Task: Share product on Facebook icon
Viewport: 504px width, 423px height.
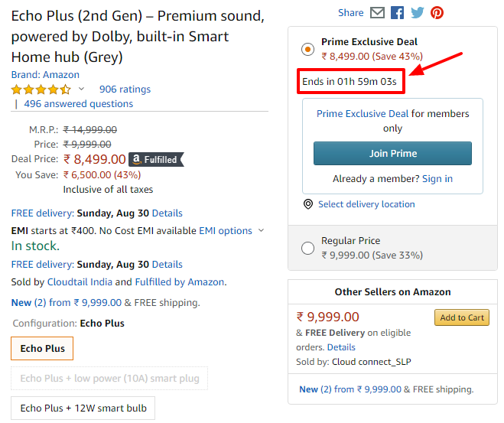Action: (x=397, y=13)
